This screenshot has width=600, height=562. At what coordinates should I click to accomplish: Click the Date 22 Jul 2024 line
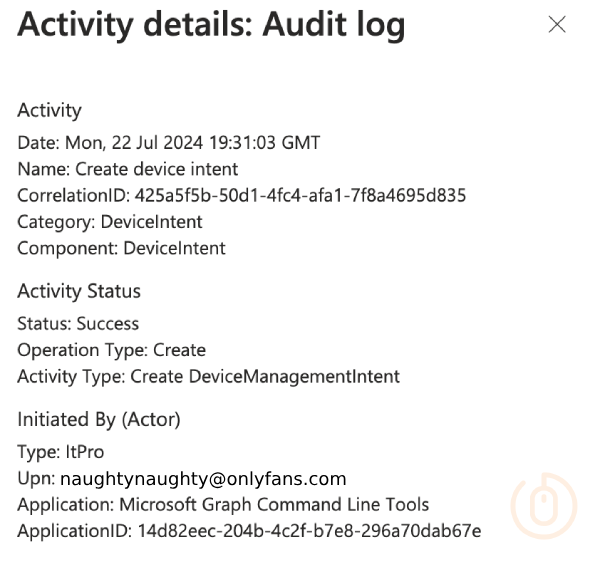(169, 142)
